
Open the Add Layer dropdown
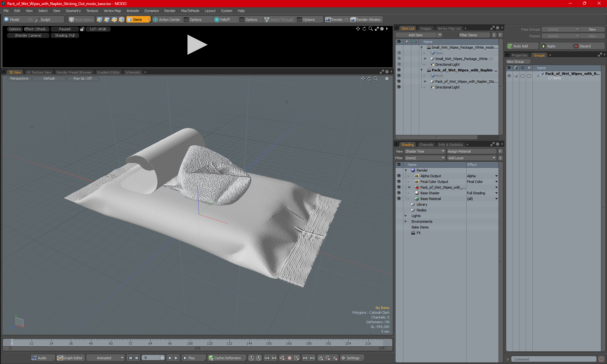pyautogui.click(x=472, y=158)
